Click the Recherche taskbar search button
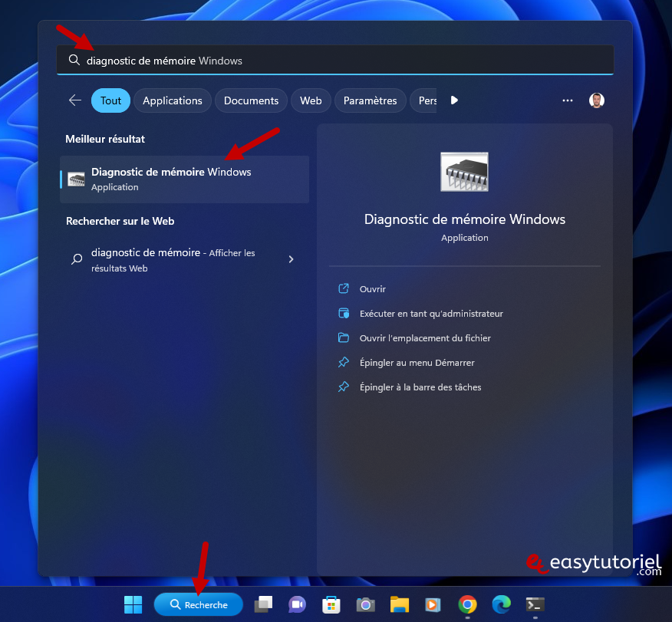 click(199, 604)
